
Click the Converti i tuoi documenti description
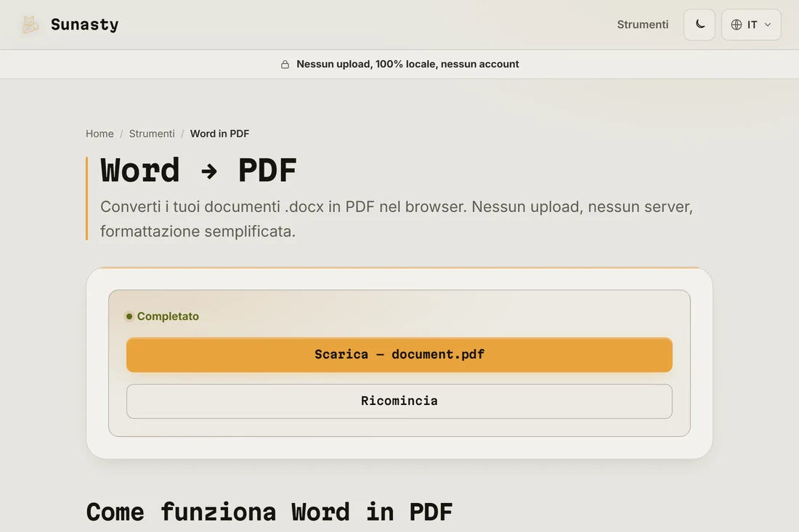[x=397, y=219]
